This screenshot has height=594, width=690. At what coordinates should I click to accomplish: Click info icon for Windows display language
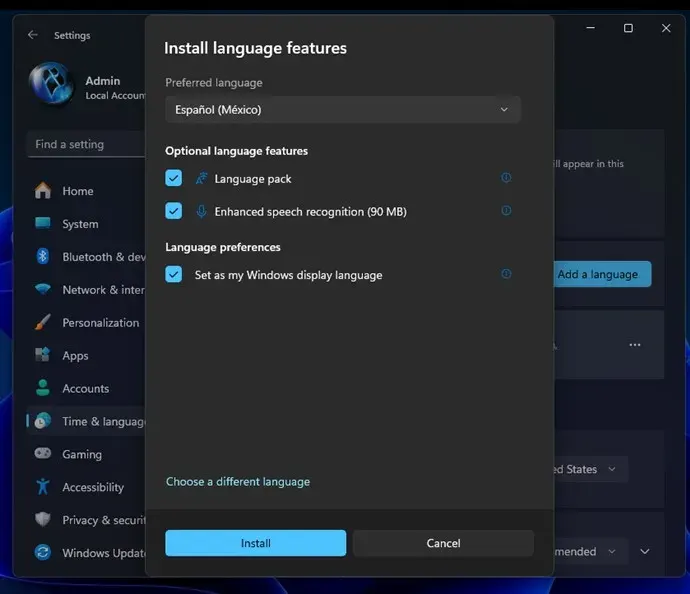(506, 274)
